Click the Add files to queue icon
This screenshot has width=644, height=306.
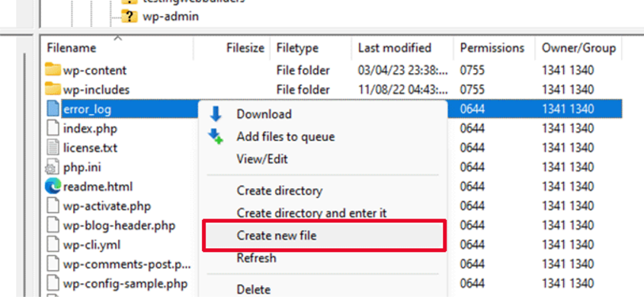(216, 136)
